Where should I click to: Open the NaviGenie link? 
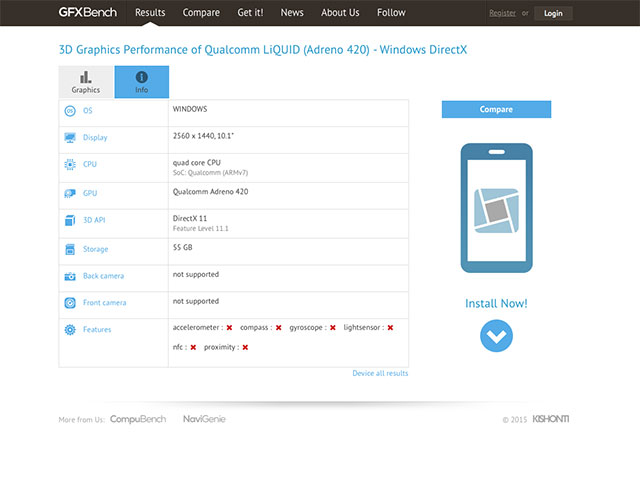click(204, 419)
